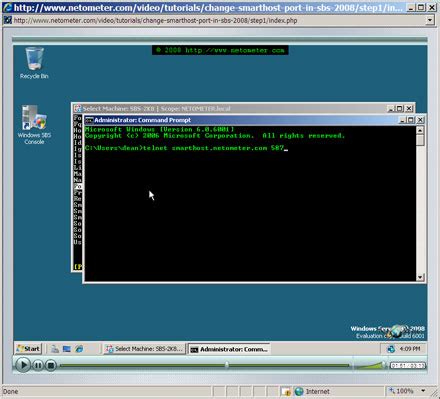Viewport: 440px width, 399px height.
Task: Click the Internet zone globe icon
Action: (x=299, y=391)
